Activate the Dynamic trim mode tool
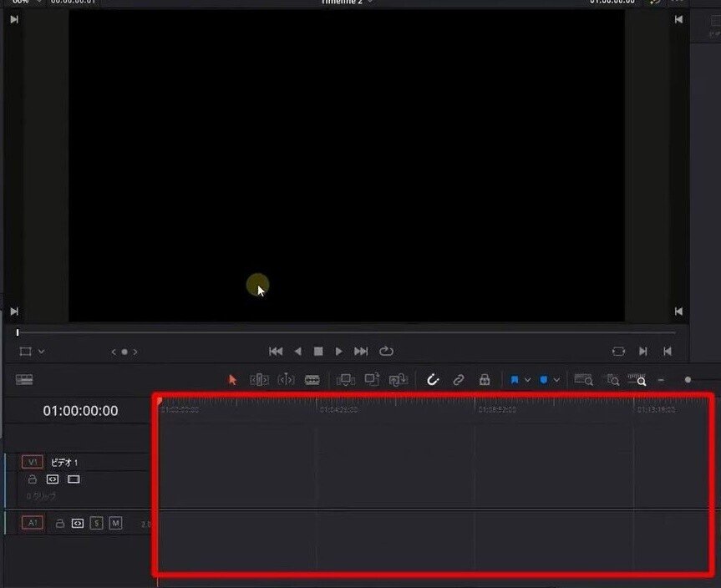The width and height of the screenshot is (721, 588). [286, 380]
